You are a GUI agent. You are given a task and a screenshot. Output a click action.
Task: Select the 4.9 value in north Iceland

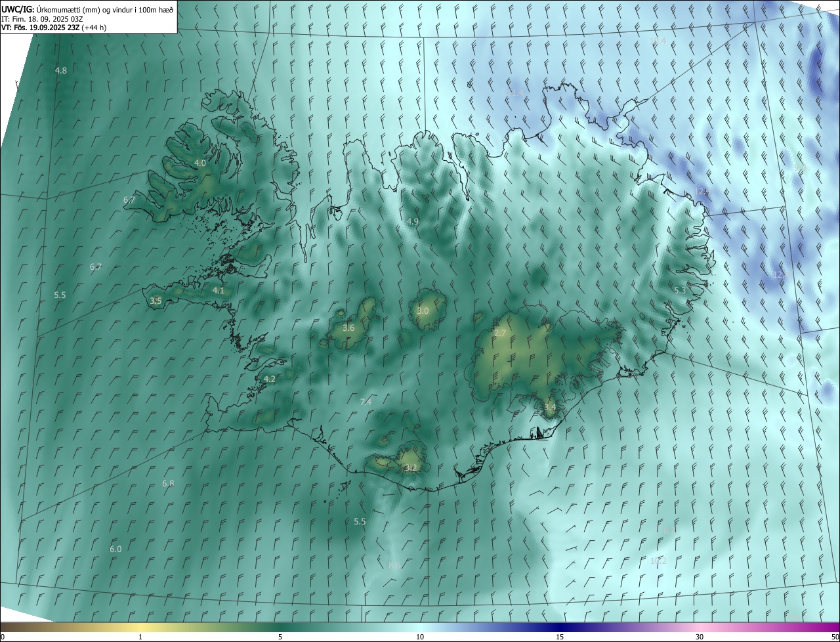point(412,222)
